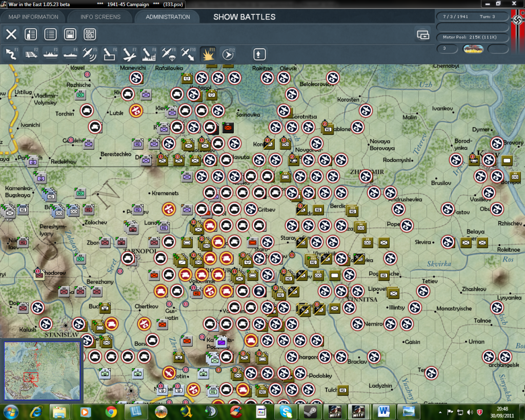Click the overlapping windows icon near date panel
525x420 pixels.
tap(423, 34)
